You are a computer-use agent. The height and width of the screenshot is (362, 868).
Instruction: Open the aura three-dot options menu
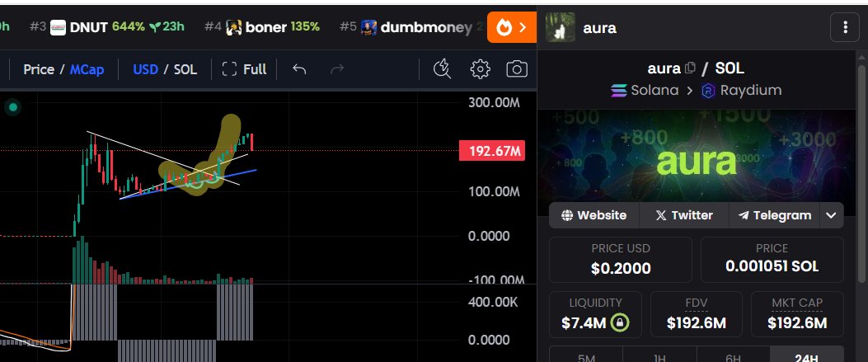click(845, 27)
